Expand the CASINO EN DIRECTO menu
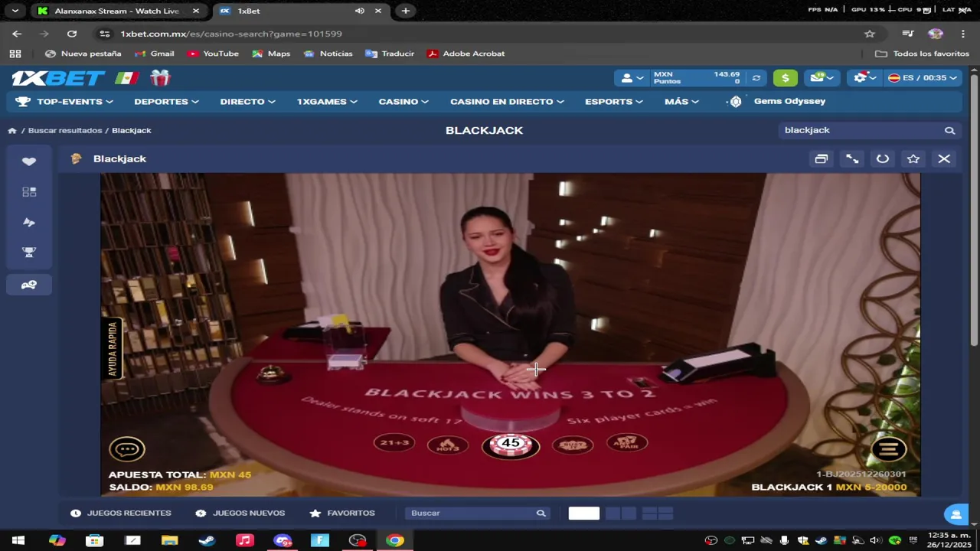This screenshot has width=980, height=551. click(x=507, y=102)
